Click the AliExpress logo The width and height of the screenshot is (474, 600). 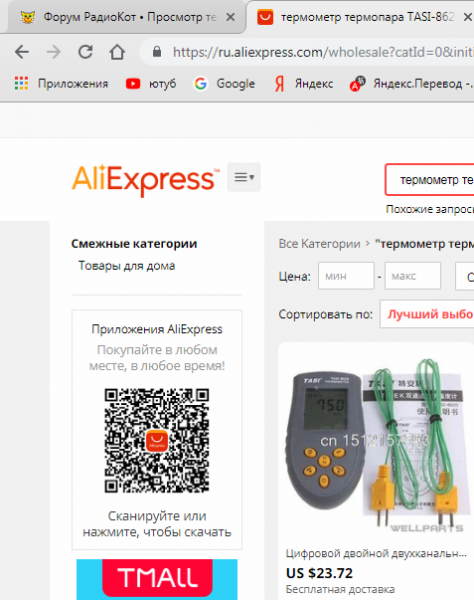146,179
